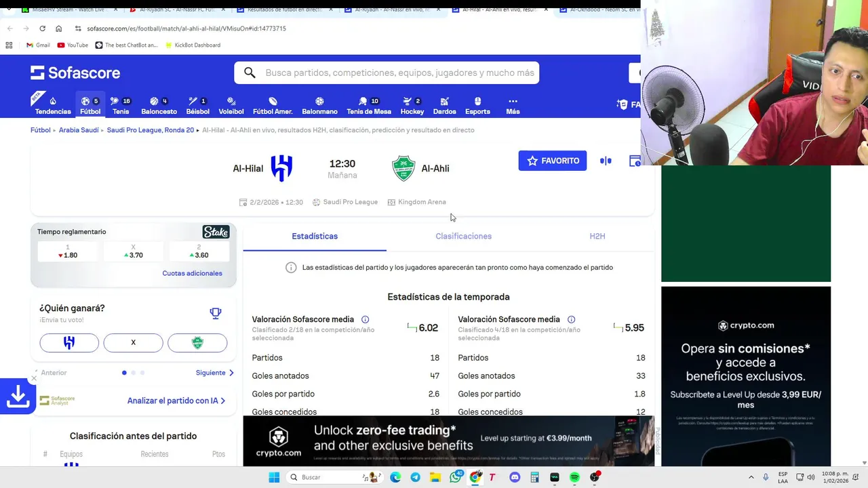Open Arabia Saudí breadcrumb link
This screenshot has height=488, width=868.
79,130
